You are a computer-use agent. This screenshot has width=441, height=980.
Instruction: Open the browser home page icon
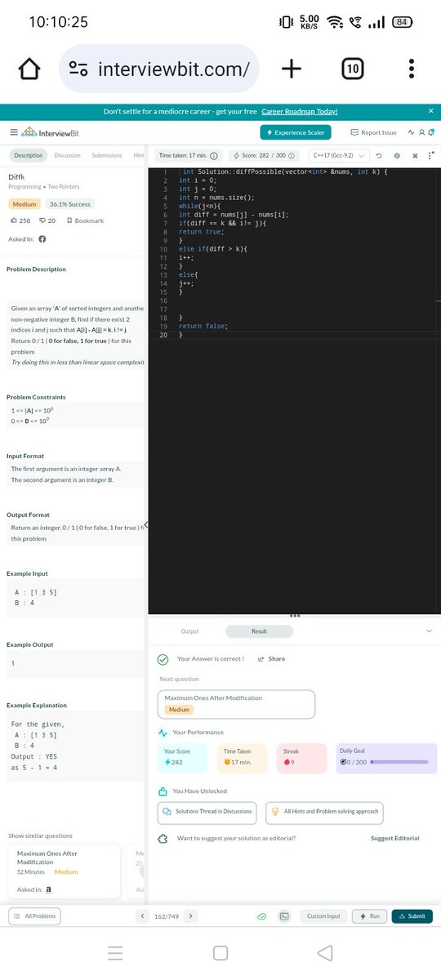pyautogui.click(x=29, y=69)
